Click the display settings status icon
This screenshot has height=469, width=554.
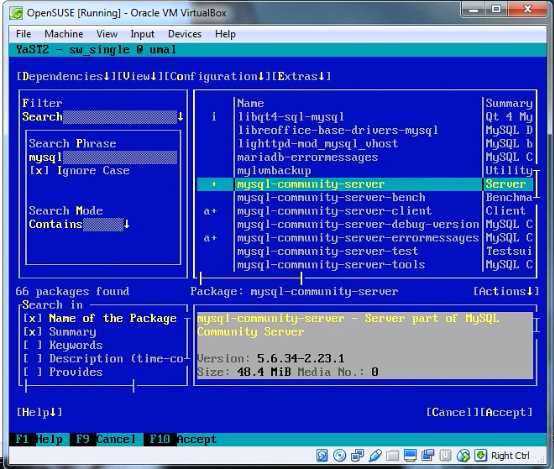(x=410, y=456)
